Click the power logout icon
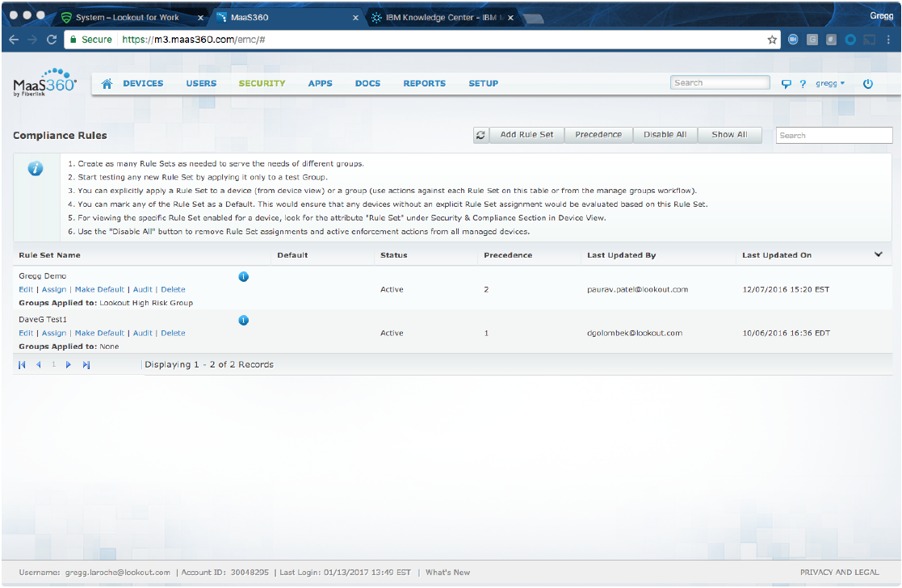The image size is (902, 588). coord(868,84)
